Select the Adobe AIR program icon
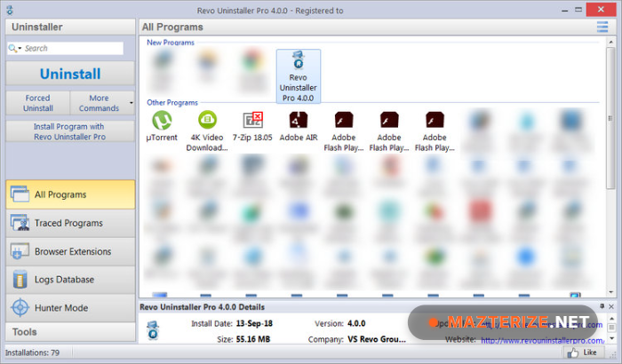The height and width of the screenshot is (364, 622). (299, 120)
